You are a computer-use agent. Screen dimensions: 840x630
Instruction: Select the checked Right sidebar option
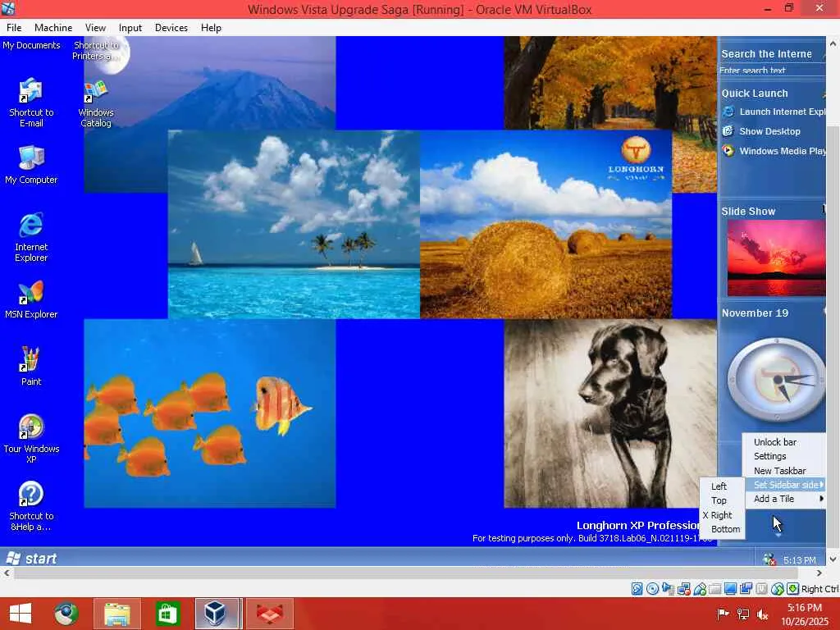[x=722, y=515]
